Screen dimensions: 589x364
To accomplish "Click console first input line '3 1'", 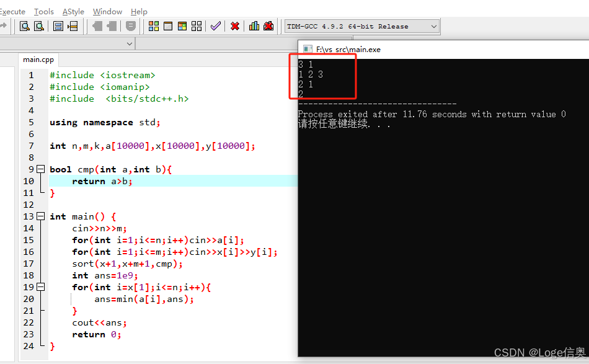I will click(306, 64).
